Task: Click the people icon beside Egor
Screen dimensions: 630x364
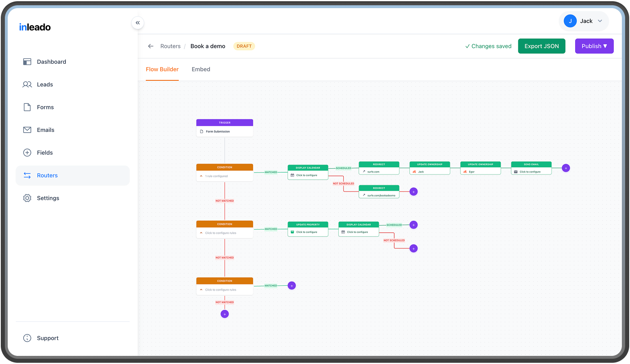Action: 465,172
